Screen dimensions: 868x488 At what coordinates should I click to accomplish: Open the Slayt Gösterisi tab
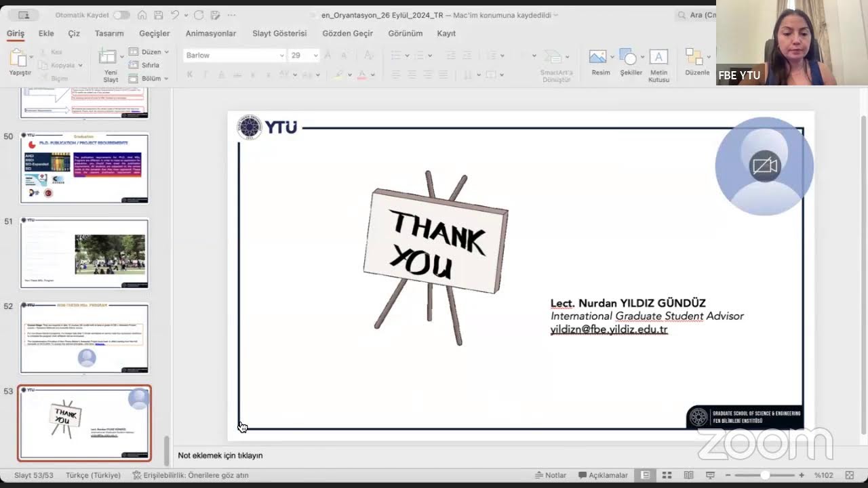pos(279,33)
